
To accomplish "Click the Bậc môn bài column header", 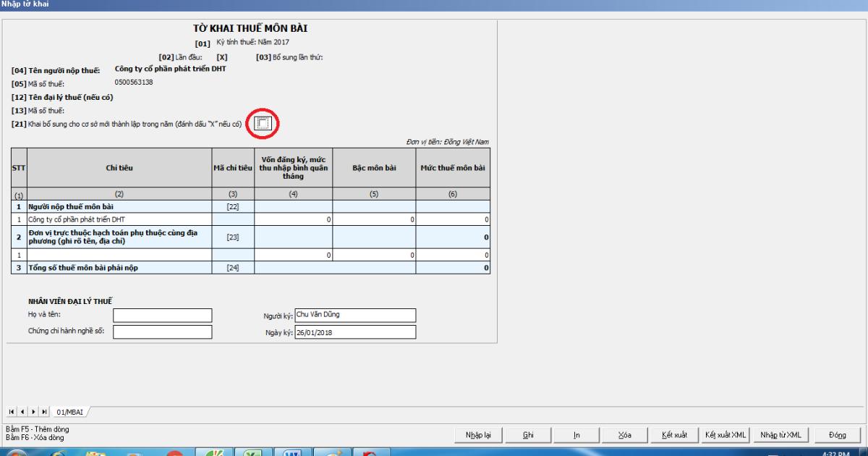I will click(x=374, y=168).
